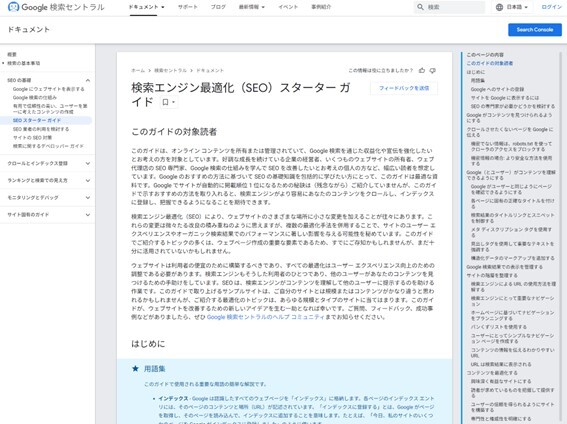Open the ブログ menu item
Screen dimensions: 567x424
[x=218, y=7]
